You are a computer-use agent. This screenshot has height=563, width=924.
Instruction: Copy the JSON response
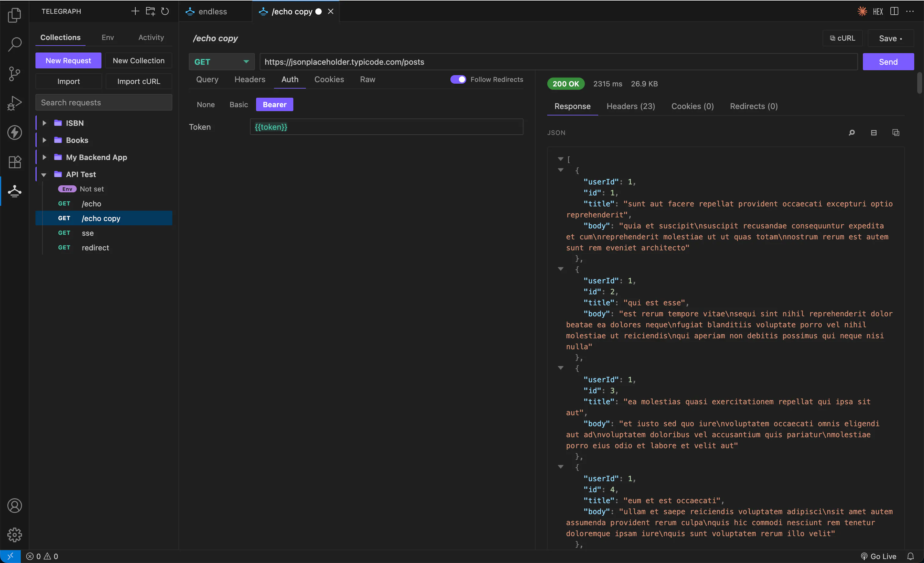[896, 133]
